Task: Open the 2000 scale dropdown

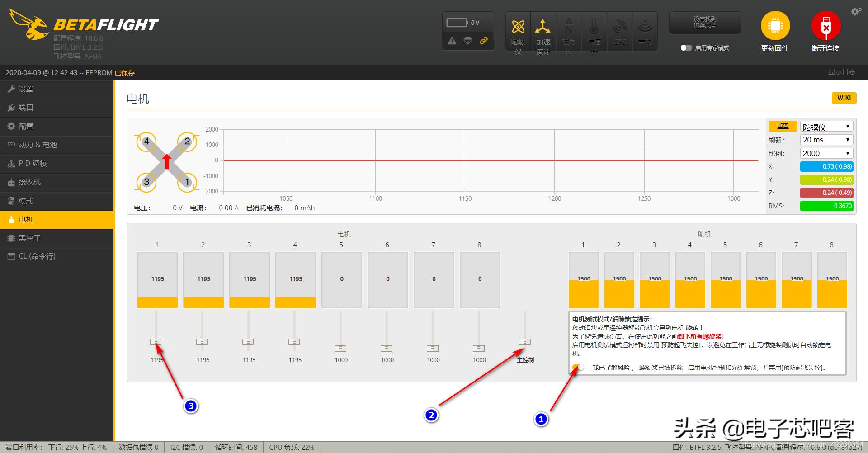Action: [826, 153]
